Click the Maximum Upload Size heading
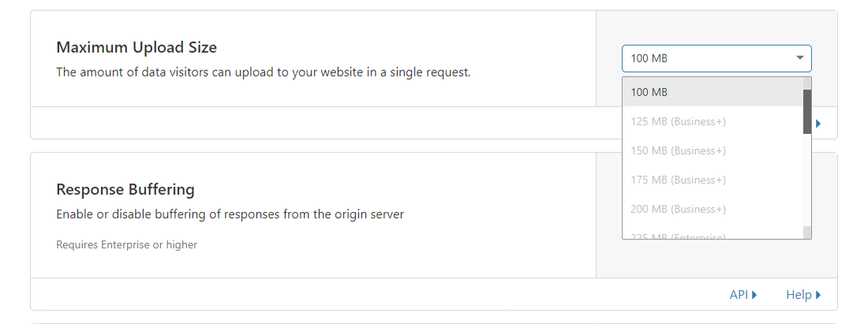Screen dimensions: 868x324 click(x=137, y=47)
